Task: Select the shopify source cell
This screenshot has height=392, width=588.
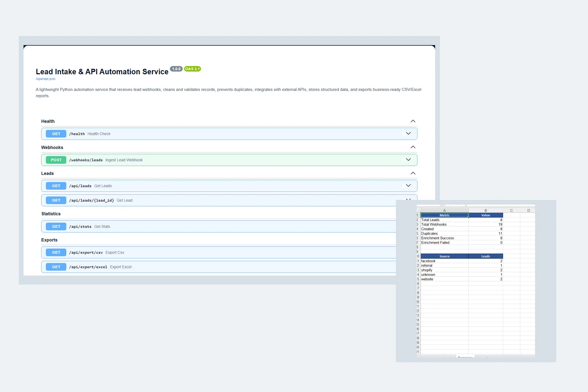Action: pyautogui.click(x=445, y=270)
